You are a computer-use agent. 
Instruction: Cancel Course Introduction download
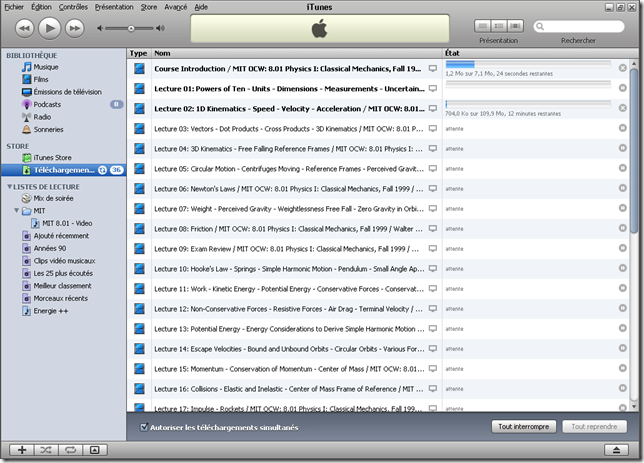[623, 68]
